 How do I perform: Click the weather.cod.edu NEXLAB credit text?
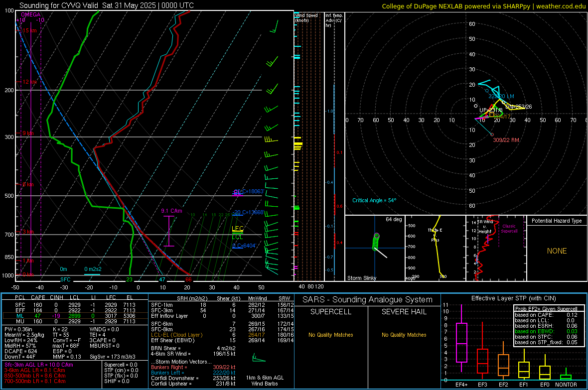pyautogui.click(x=483, y=6)
